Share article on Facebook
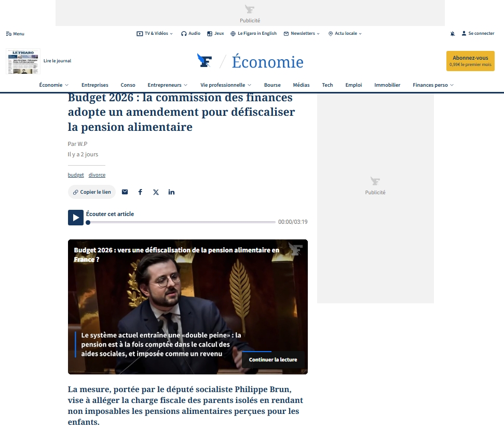Image resolution: width=504 pixels, height=430 pixels. [140, 192]
